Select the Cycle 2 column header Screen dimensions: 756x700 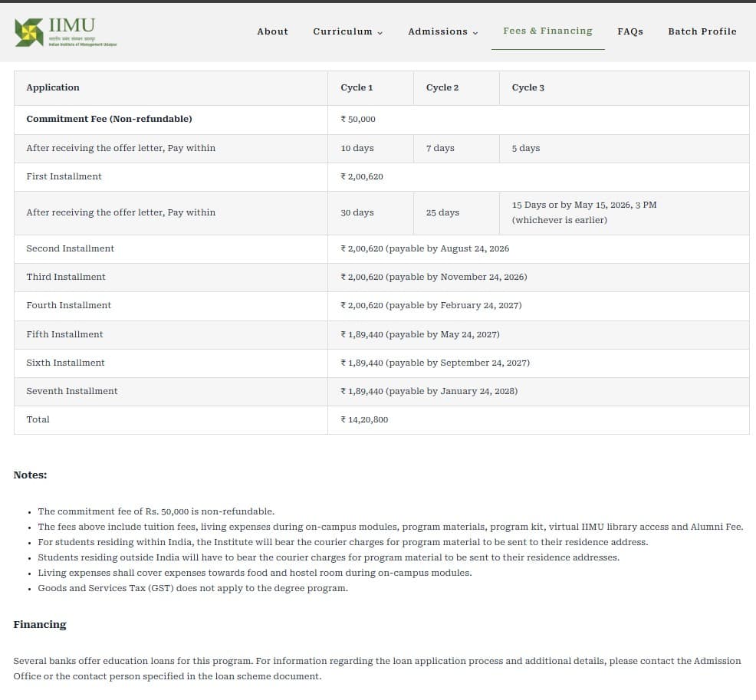tap(442, 87)
